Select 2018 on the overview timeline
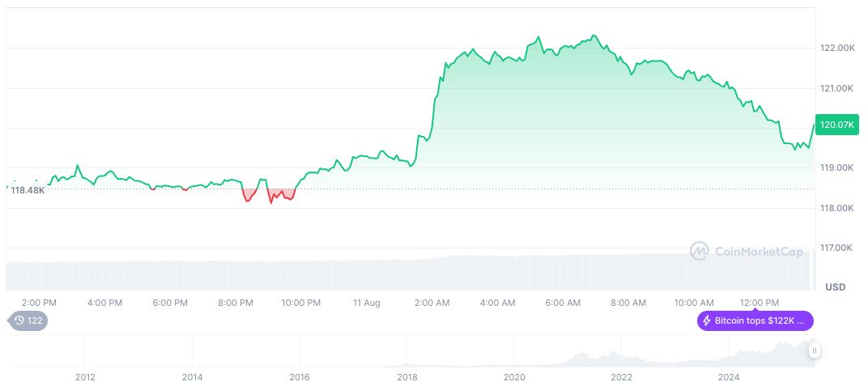This screenshot has width=868, height=386. tap(406, 377)
